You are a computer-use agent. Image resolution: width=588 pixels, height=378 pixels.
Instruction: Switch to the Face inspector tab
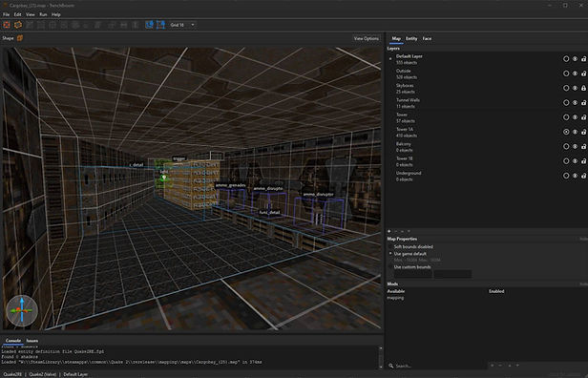427,38
